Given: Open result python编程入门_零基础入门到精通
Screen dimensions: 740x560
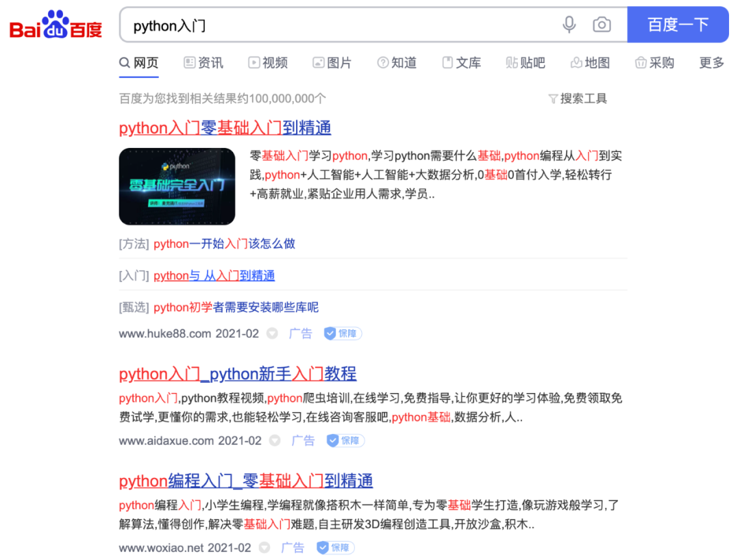Looking at the screenshot, I should pos(246,481).
